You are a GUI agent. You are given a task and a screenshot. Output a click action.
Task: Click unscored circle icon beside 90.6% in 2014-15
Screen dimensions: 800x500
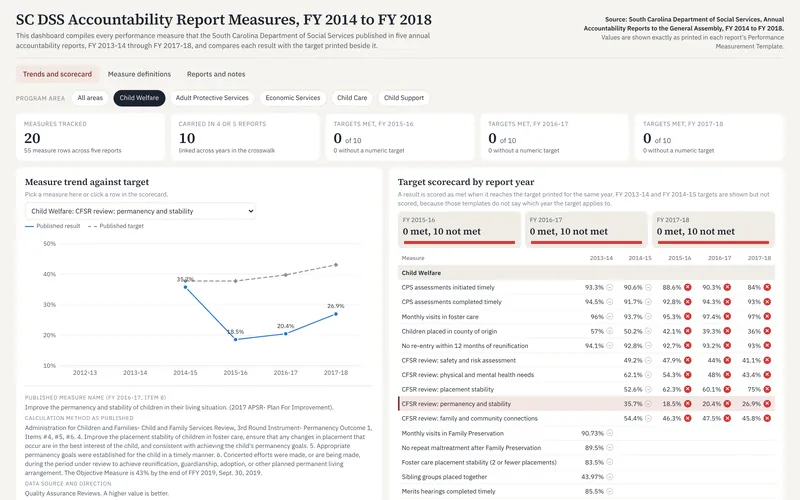648,287
